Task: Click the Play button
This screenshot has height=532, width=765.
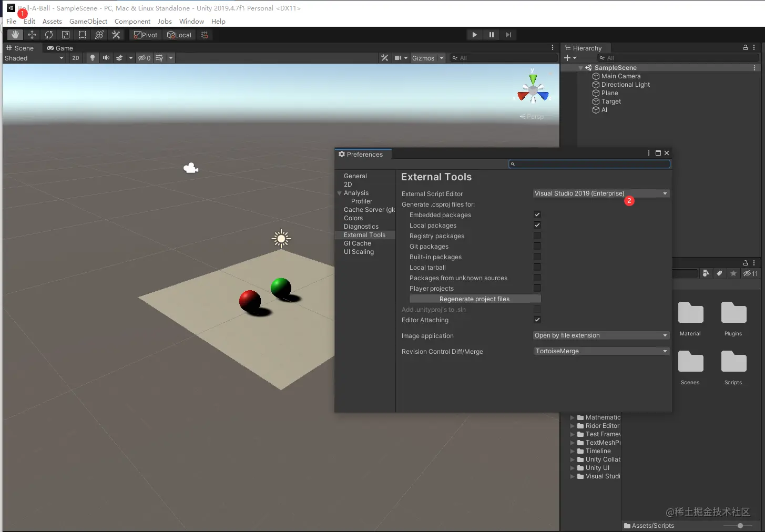Action: 475,35
